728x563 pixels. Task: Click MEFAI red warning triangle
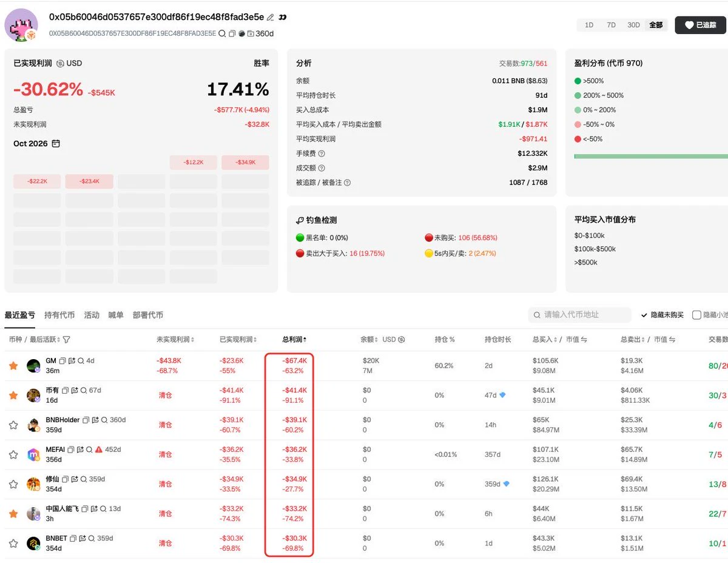[99, 450]
